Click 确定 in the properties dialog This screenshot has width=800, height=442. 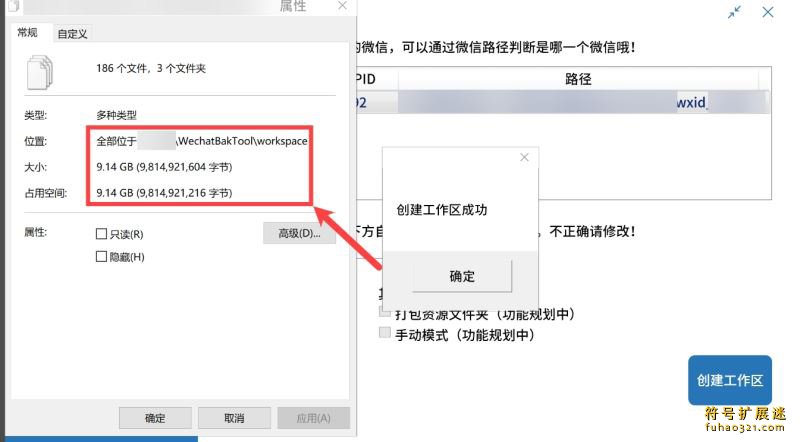[155, 418]
